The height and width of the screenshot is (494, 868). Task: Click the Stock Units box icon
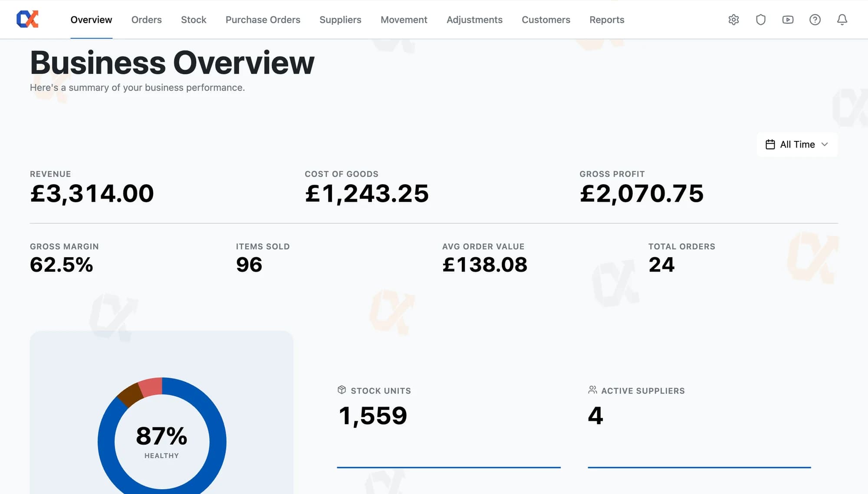[342, 390]
